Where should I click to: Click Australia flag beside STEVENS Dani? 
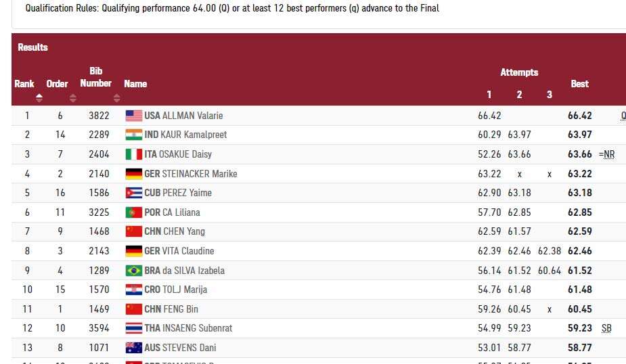coord(134,348)
